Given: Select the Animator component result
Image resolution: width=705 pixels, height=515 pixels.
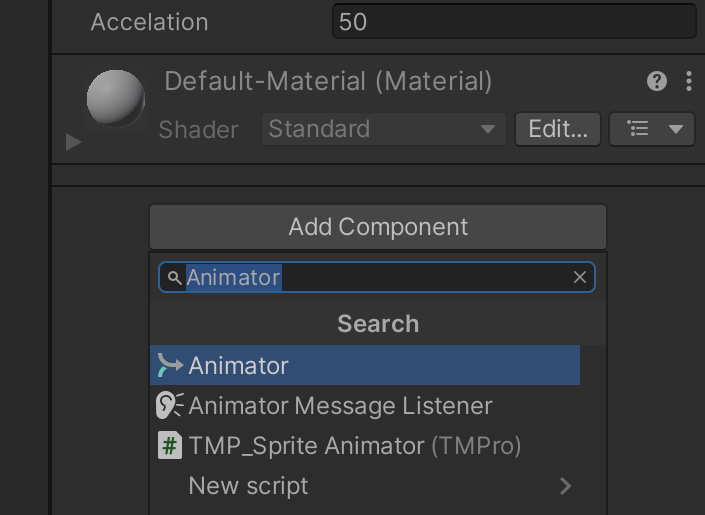Looking at the screenshot, I should (x=365, y=366).
